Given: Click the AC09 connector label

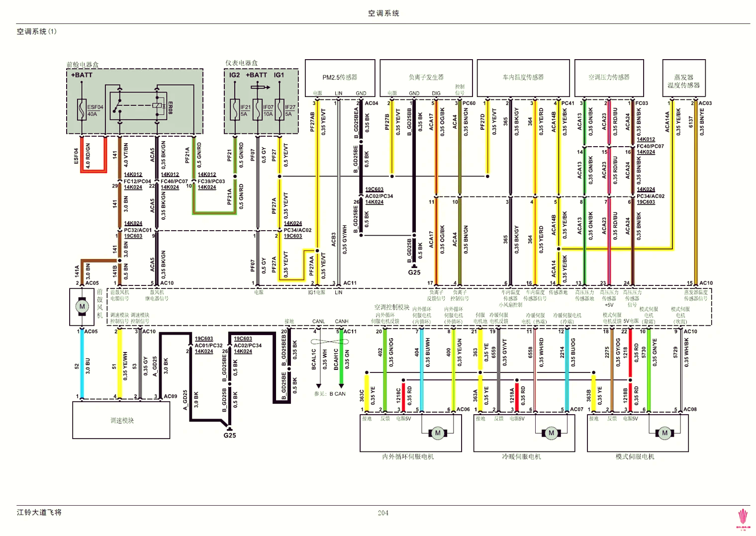Looking at the screenshot, I should pyautogui.click(x=170, y=396).
